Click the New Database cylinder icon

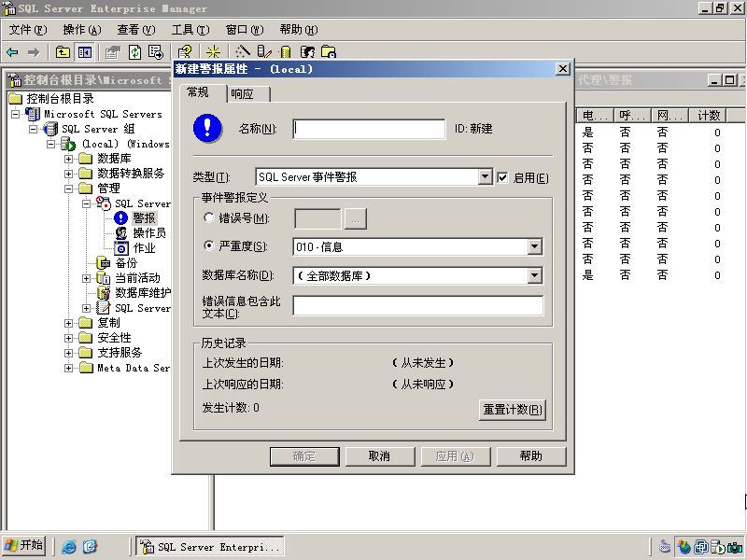pos(286,52)
